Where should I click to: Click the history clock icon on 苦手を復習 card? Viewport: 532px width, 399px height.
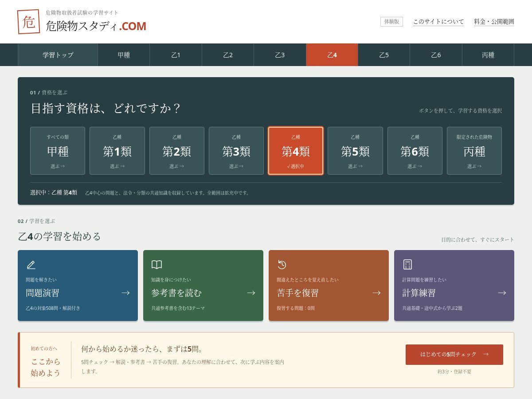click(x=282, y=265)
